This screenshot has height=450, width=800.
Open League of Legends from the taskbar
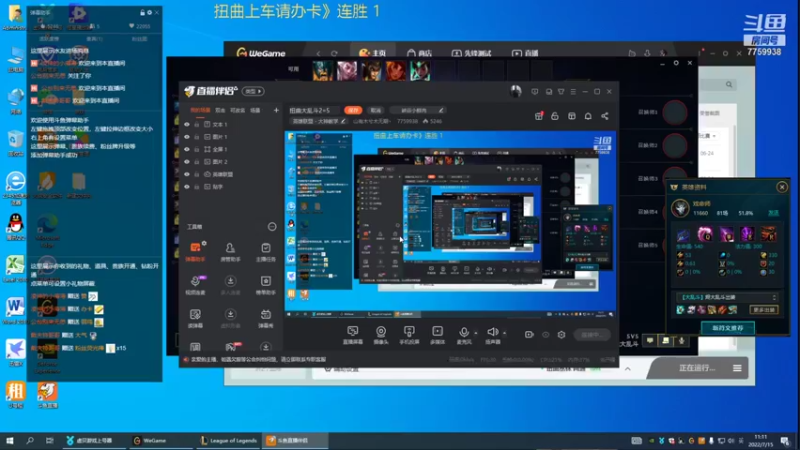pyautogui.click(x=228, y=440)
